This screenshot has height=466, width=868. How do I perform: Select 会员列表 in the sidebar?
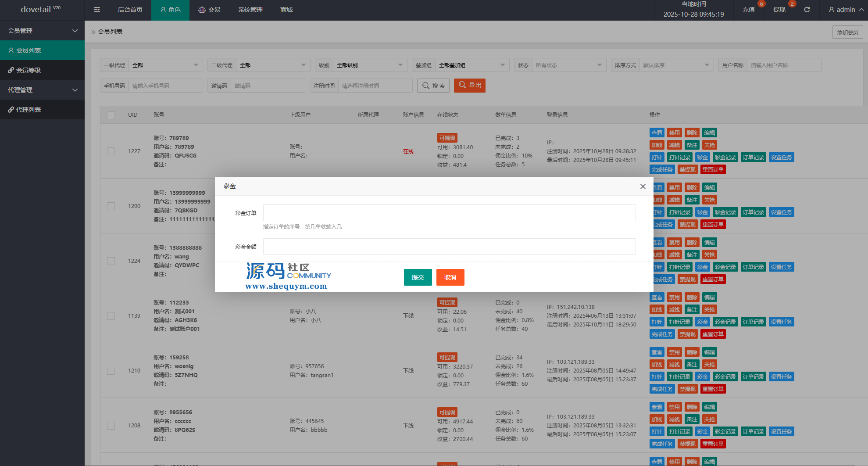coord(29,50)
